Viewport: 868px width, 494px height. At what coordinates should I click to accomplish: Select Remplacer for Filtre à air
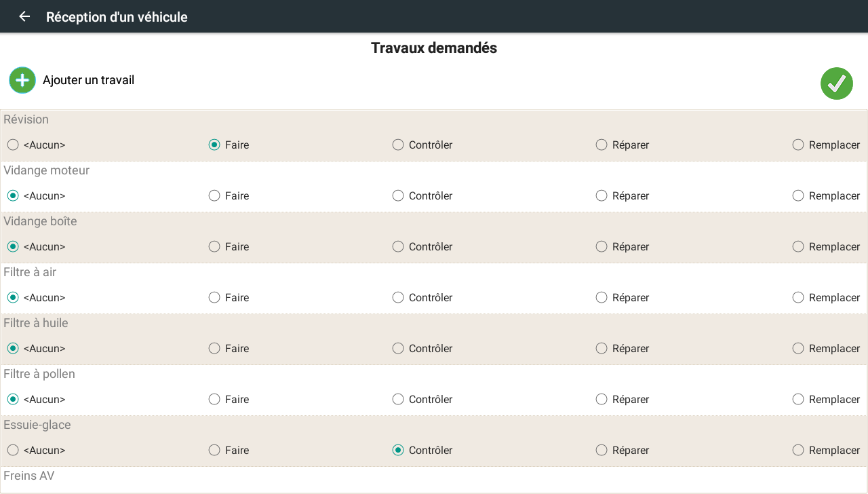[x=798, y=297]
